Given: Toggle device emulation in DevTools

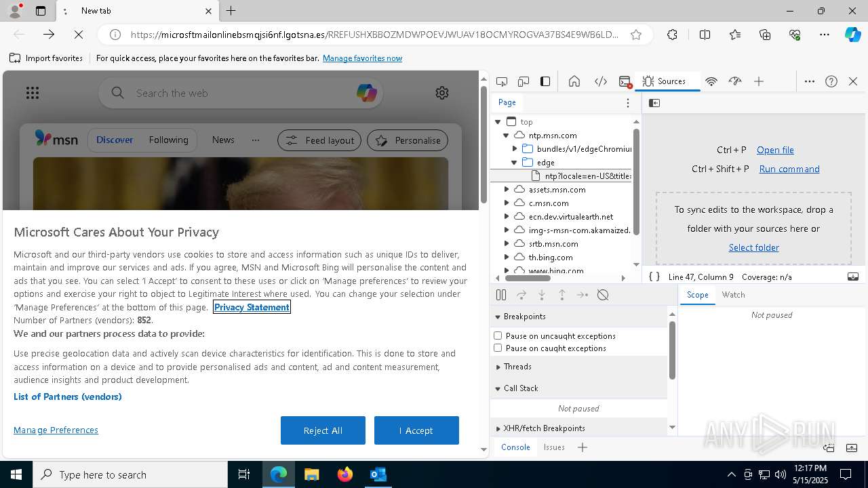Looking at the screenshot, I should tap(524, 81).
